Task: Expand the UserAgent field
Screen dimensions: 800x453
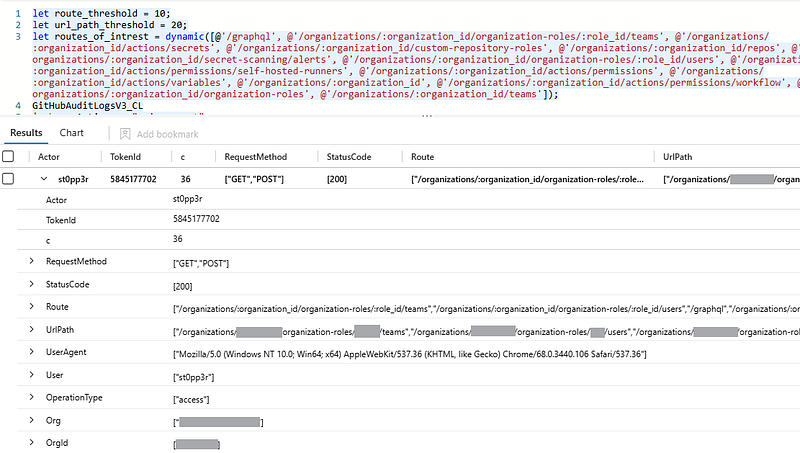Action: point(32,352)
